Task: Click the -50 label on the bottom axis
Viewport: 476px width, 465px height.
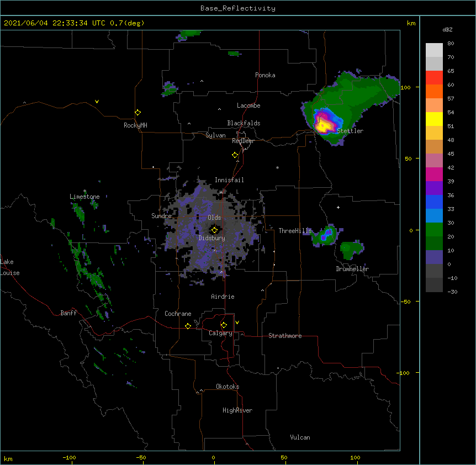Action: click(x=141, y=457)
